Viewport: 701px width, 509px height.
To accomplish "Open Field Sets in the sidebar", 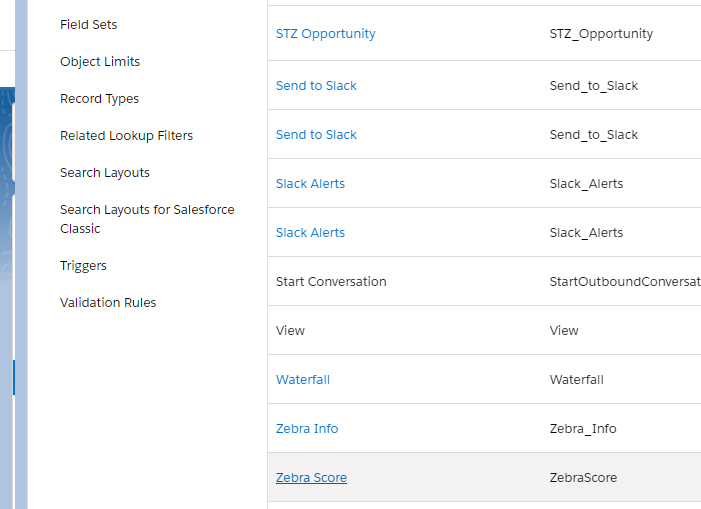I will (88, 25).
